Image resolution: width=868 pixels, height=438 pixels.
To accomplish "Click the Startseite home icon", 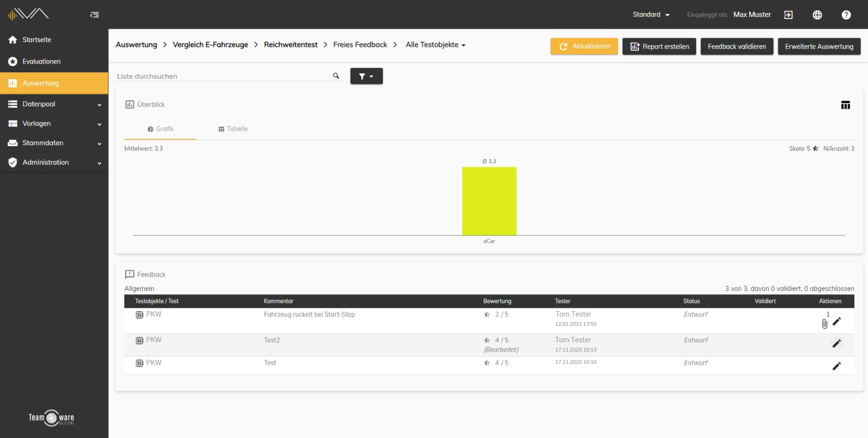I will click(x=13, y=40).
